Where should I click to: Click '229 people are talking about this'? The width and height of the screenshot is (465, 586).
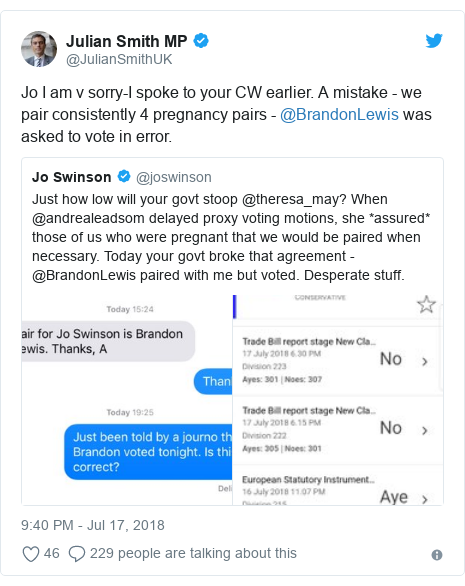[193, 553]
